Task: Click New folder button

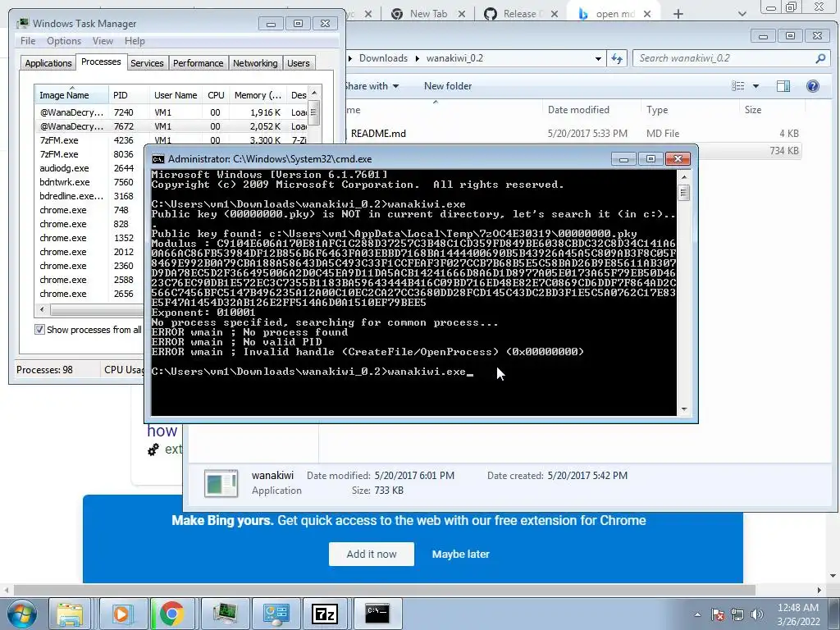Action: [448, 86]
